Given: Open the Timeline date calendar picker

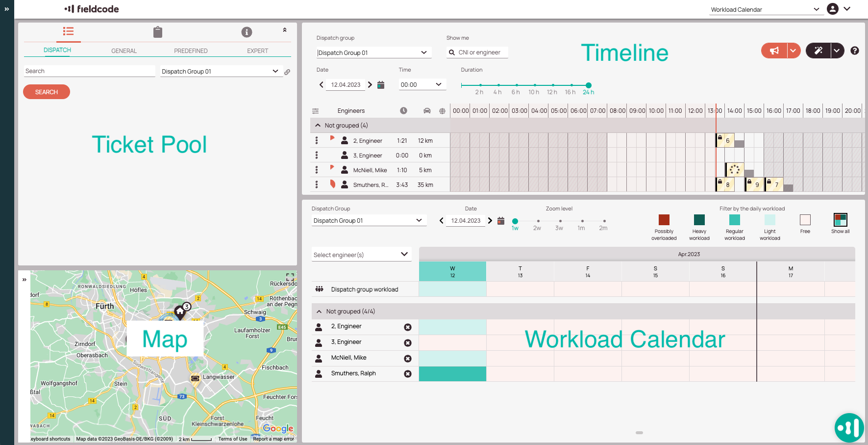Looking at the screenshot, I should coord(381,85).
